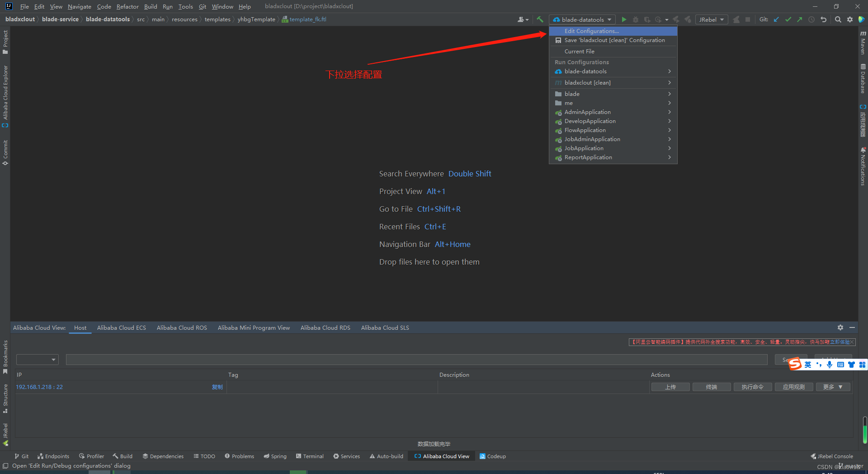Click the host search input field
868x474 pixels.
(417, 360)
